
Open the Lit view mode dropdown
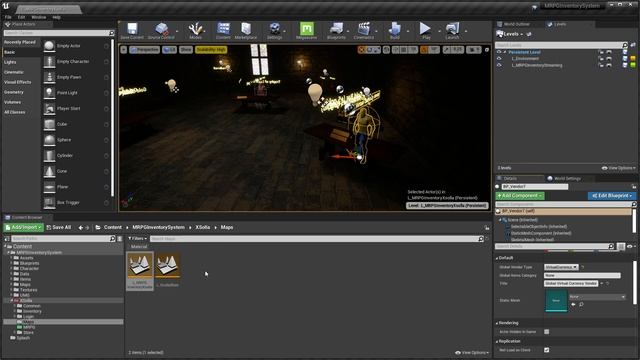click(169, 50)
